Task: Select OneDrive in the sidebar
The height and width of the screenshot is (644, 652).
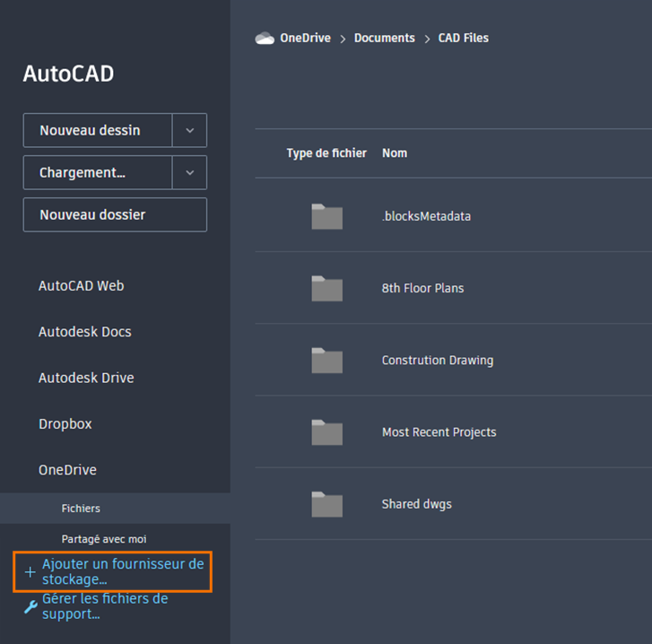Action: click(67, 470)
